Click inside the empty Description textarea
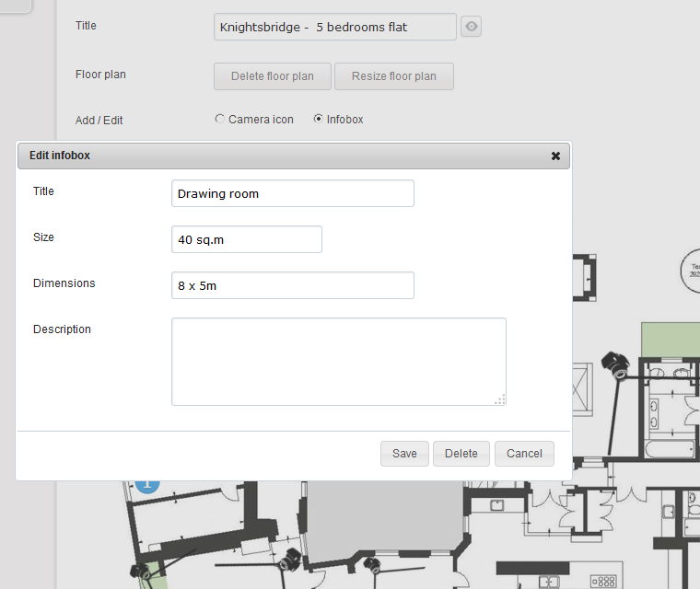This screenshot has height=589, width=700. point(339,362)
